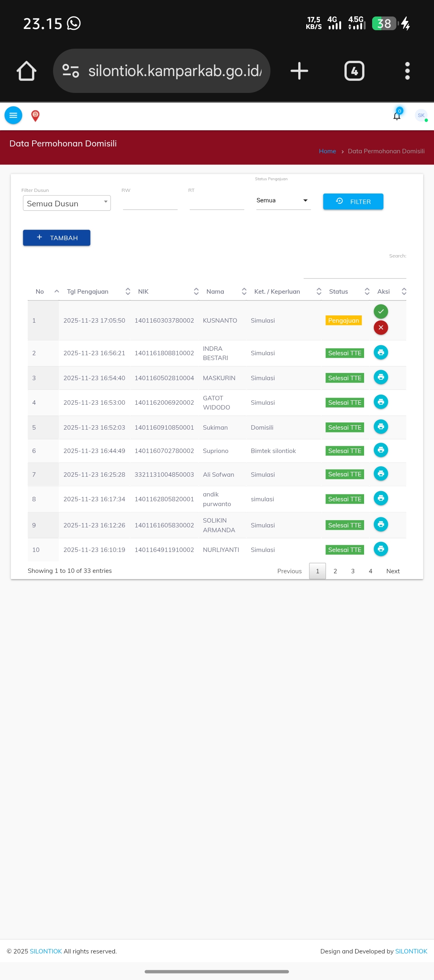Print INDRA BESTARI's domicile letter
Viewport: 434px width, 980px height.
[x=381, y=352]
